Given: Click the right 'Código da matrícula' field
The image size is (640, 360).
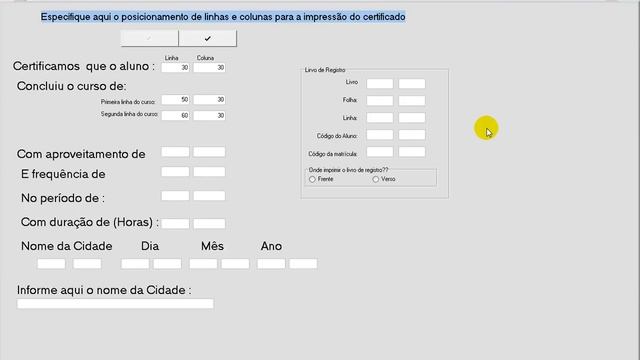Looking at the screenshot, I should click(x=412, y=152).
